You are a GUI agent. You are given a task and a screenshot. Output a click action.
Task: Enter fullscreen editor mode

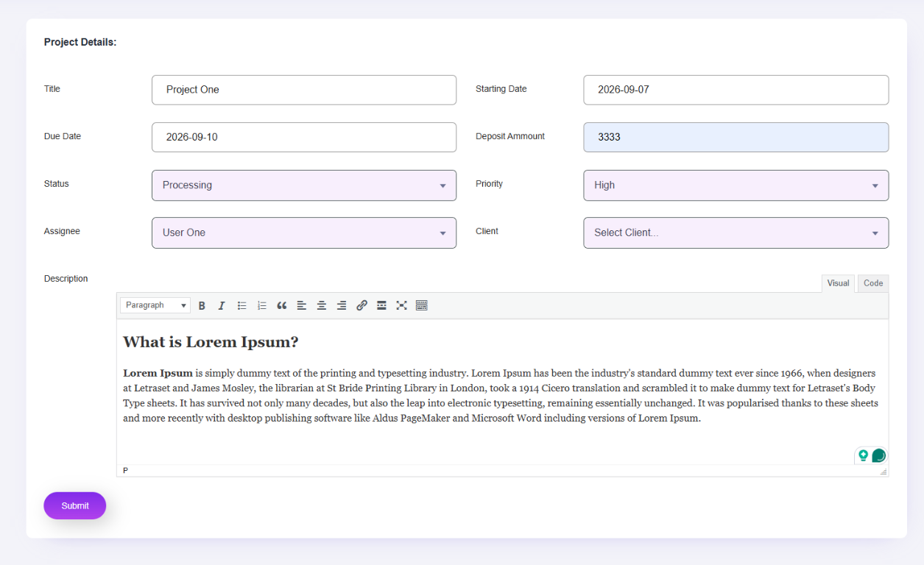[x=401, y=305]
